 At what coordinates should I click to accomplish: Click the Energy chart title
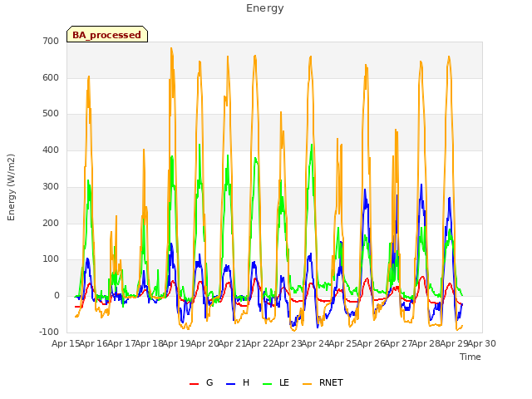(265, 8)
